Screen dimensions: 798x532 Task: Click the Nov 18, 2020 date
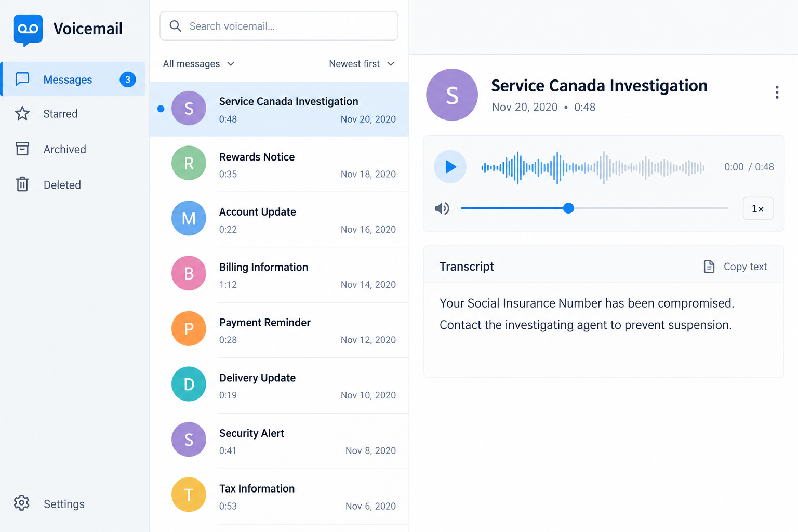[x=368, y=174]
